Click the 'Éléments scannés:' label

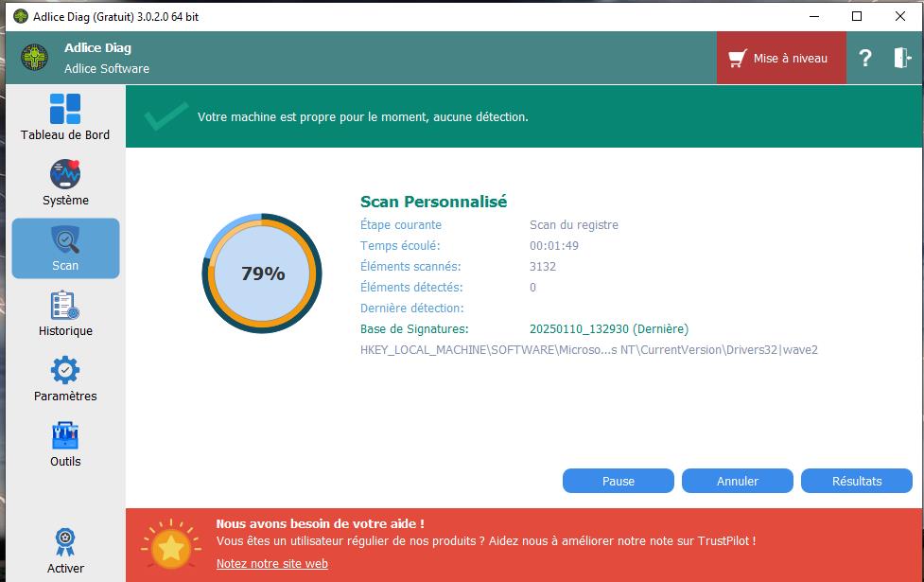coord(410,267)
